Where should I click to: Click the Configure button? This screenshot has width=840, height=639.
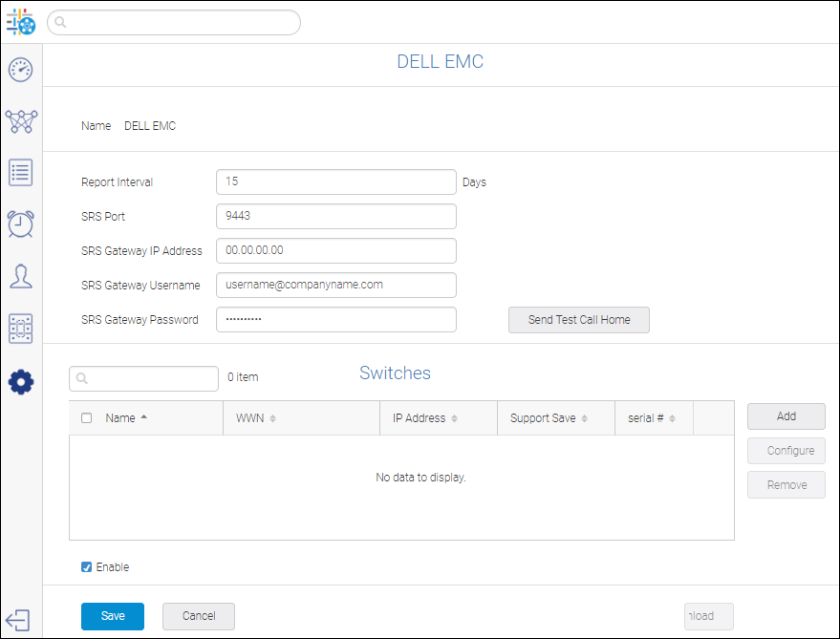tap(786, 451)
